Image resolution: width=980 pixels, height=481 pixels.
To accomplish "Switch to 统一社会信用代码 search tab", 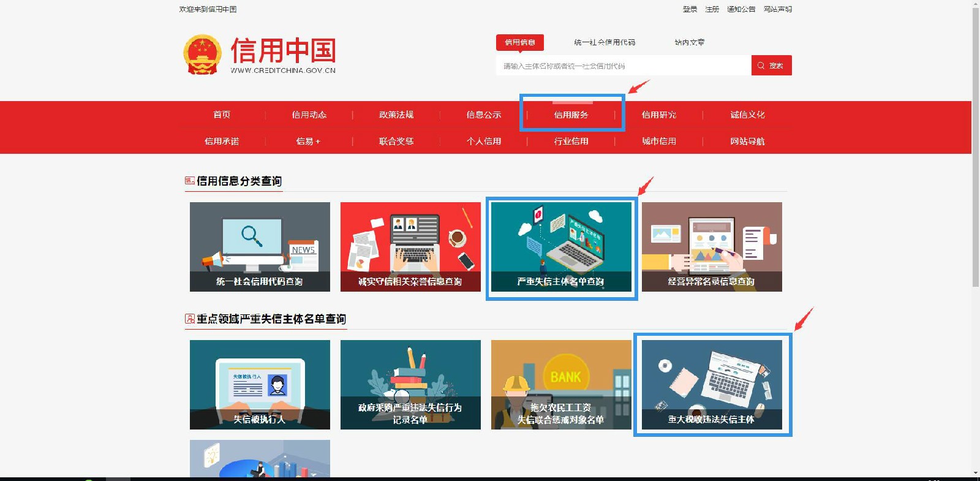I will [605, 42].
